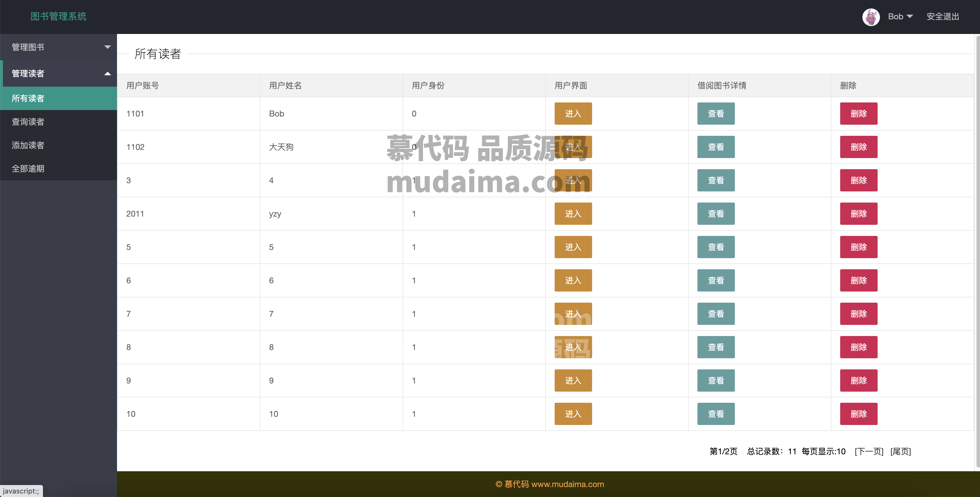
Task: Click 进入 for account 3
Action: point(573,180)
